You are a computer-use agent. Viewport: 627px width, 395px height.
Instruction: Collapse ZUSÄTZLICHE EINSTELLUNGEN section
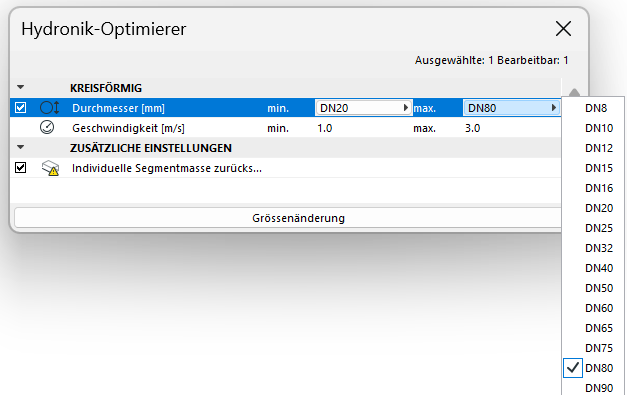20,147
